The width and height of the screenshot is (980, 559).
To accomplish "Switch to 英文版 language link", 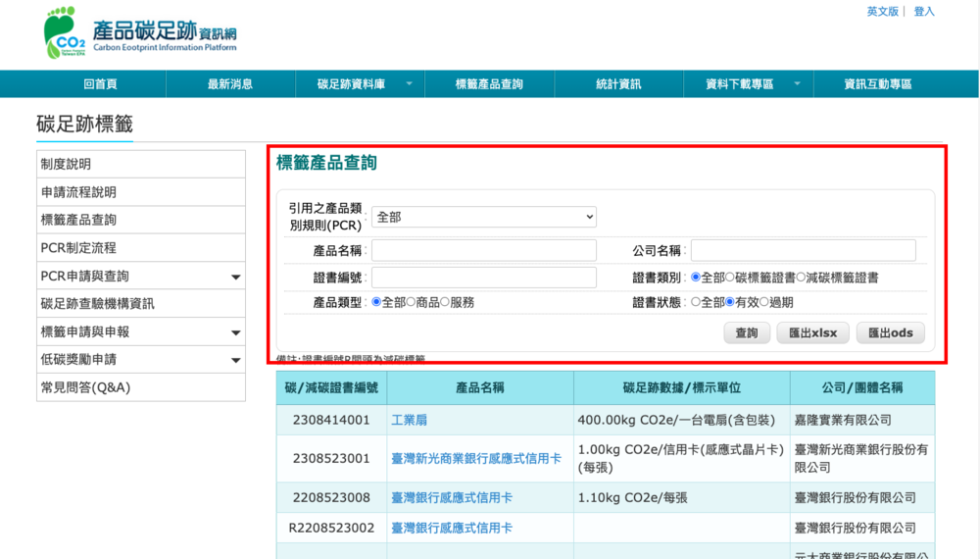I will (x=882, y=12).
